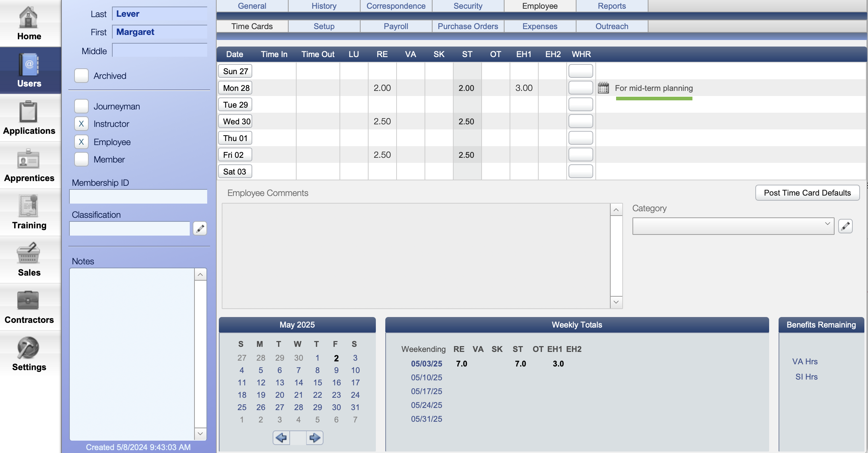Open the Payroll sub-tab

point(396,26)
